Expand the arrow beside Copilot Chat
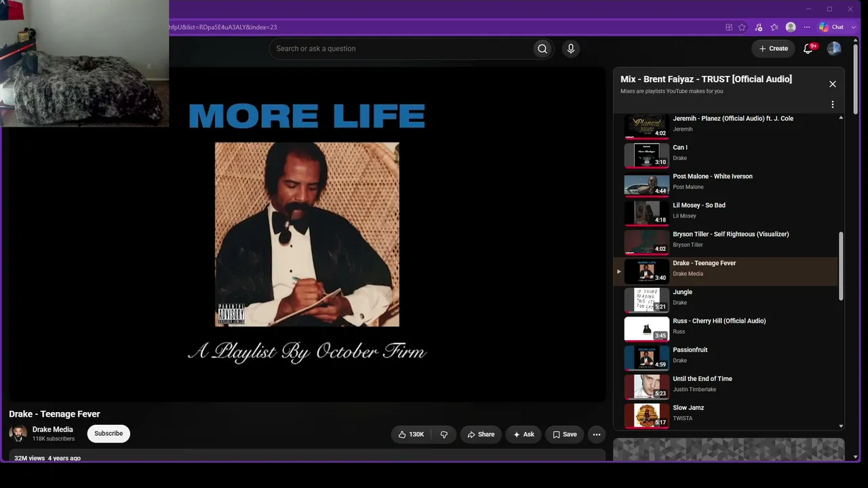 pyautogui.click(x=854, y=27)
